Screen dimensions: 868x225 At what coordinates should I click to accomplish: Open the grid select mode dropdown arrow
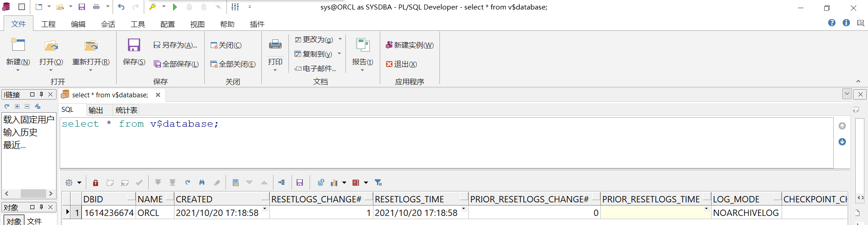(79, 182)
